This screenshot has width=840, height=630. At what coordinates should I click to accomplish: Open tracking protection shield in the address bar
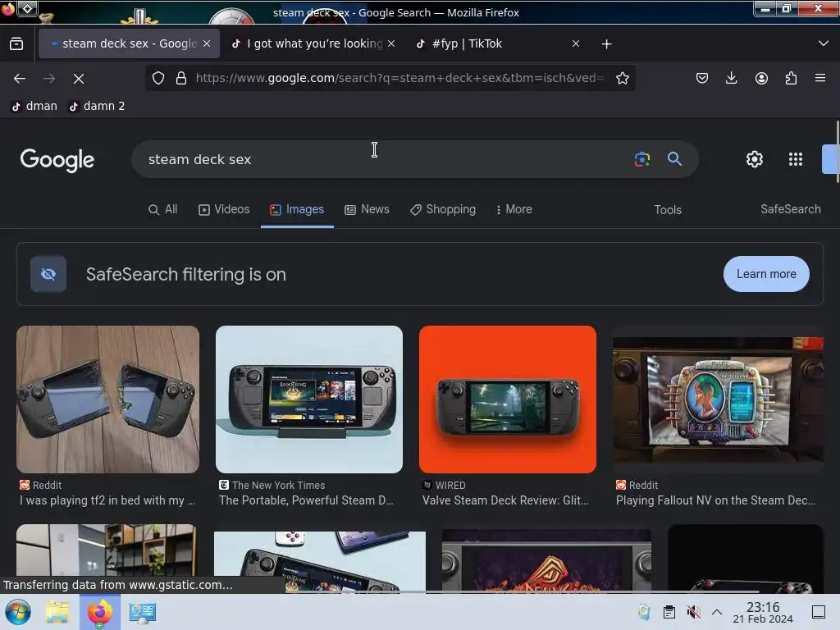pos(158,78)
